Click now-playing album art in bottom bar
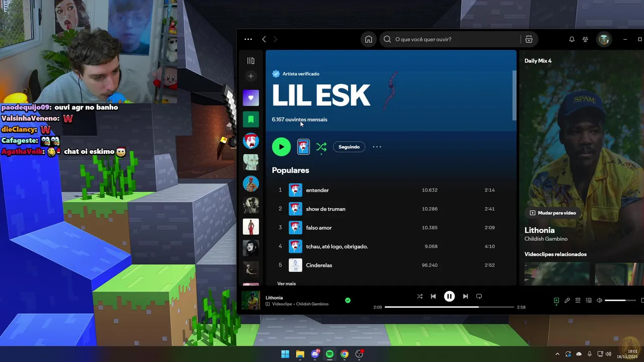This screenshot has height=362, width=644. point(251,300)
